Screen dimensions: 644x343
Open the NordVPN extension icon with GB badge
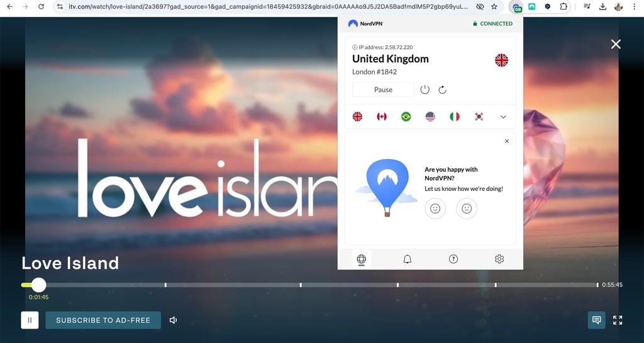point(516,7)
